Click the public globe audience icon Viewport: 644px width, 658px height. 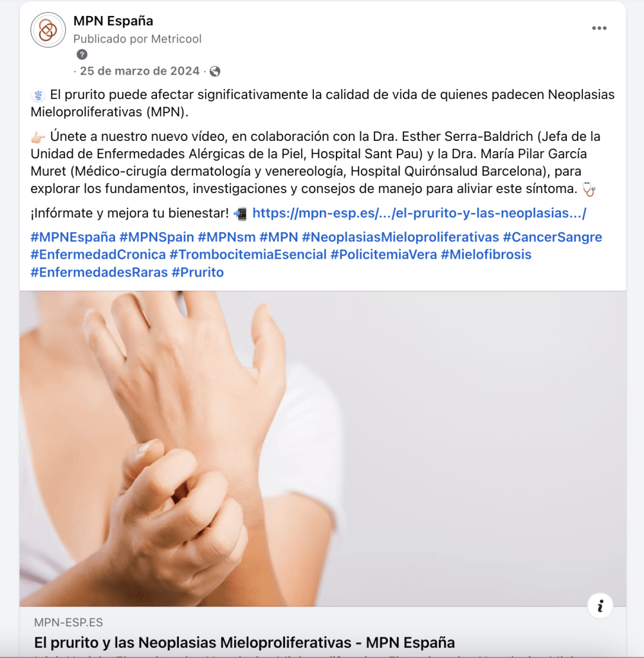(x=215, y=71)
